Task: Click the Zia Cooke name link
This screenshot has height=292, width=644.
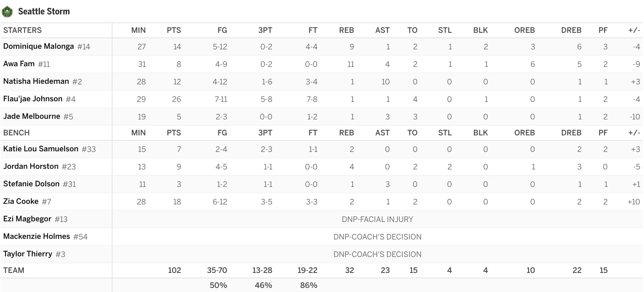Action: pyautogui.click(x=21, y=201)
